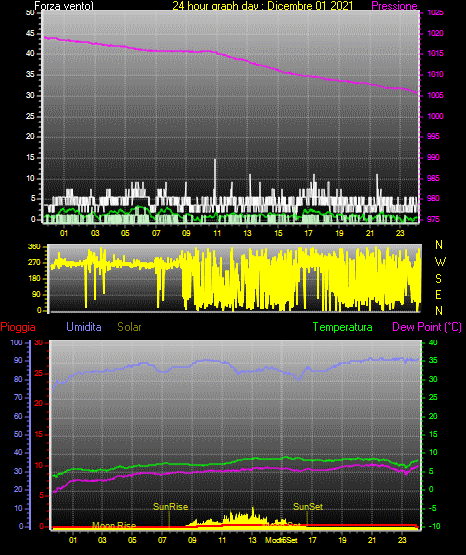Click -5 on the green temperature axis
The image size is (466, 555).
point(433,508)
